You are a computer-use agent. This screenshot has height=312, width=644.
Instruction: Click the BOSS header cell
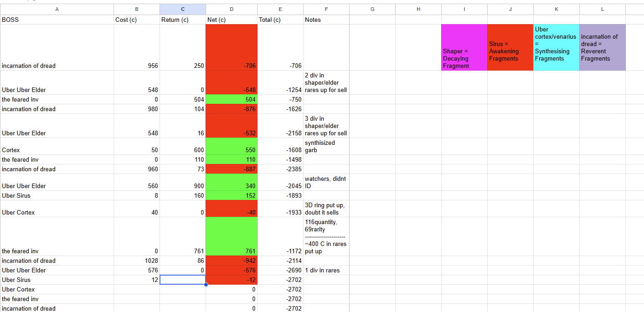point(57,20)
